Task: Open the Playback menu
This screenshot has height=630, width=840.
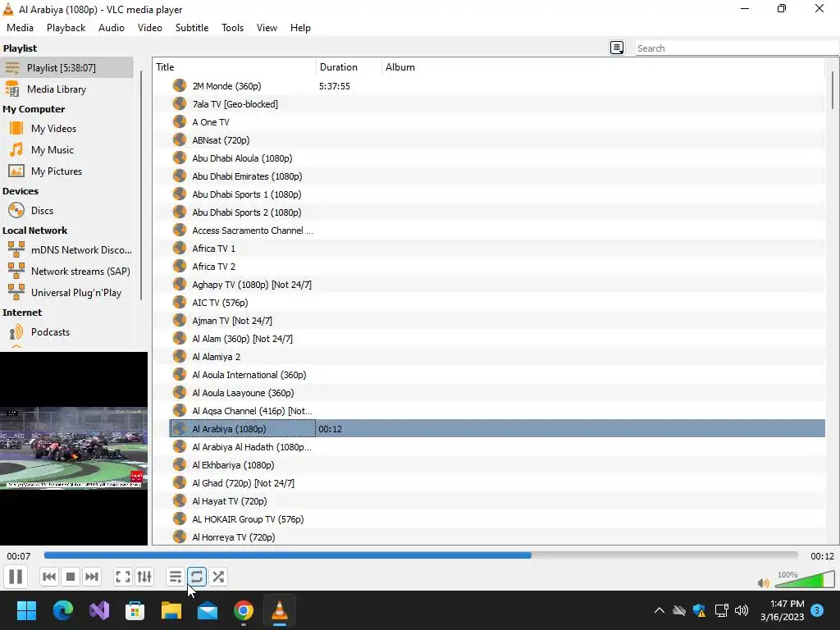Action: [66, 28]
